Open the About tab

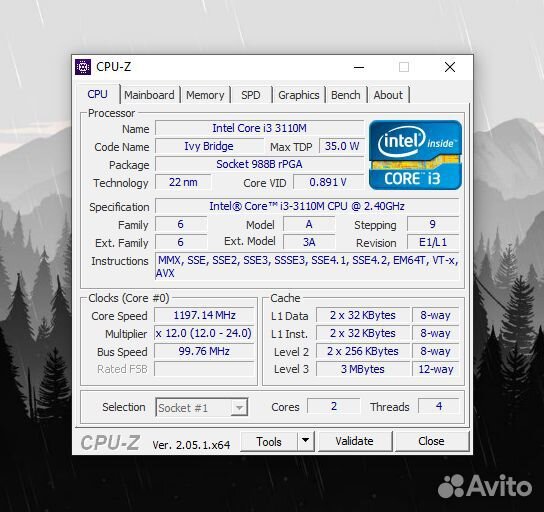coord(388,95)
